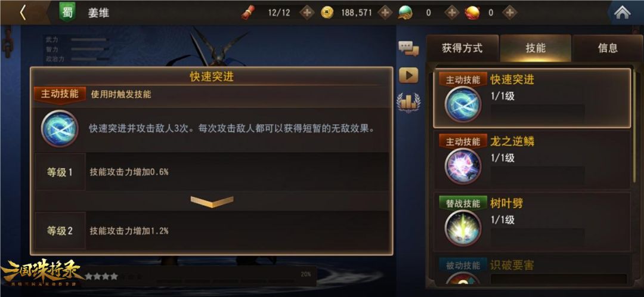
Task: Open the home screen via house icon
Action: (x=622, y=13)
